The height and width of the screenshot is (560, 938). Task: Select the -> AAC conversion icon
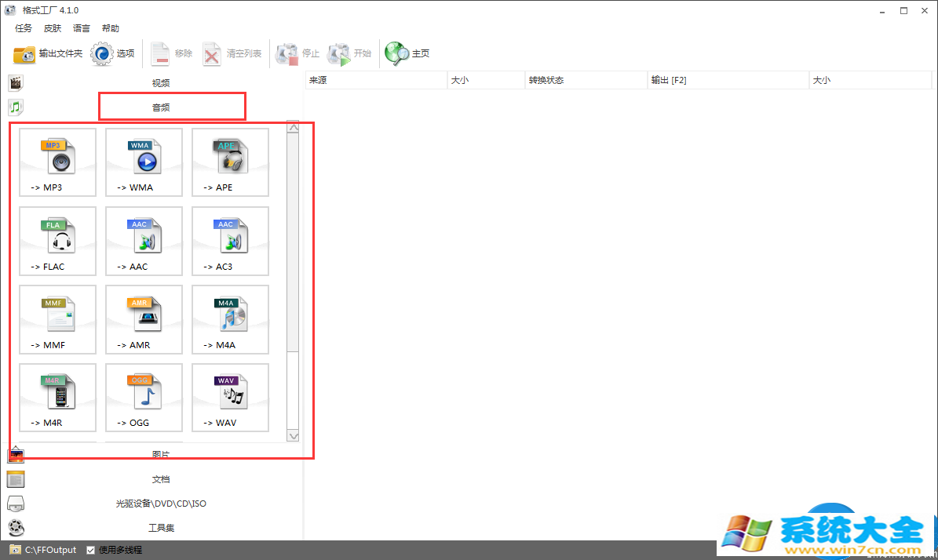[144, 242]
